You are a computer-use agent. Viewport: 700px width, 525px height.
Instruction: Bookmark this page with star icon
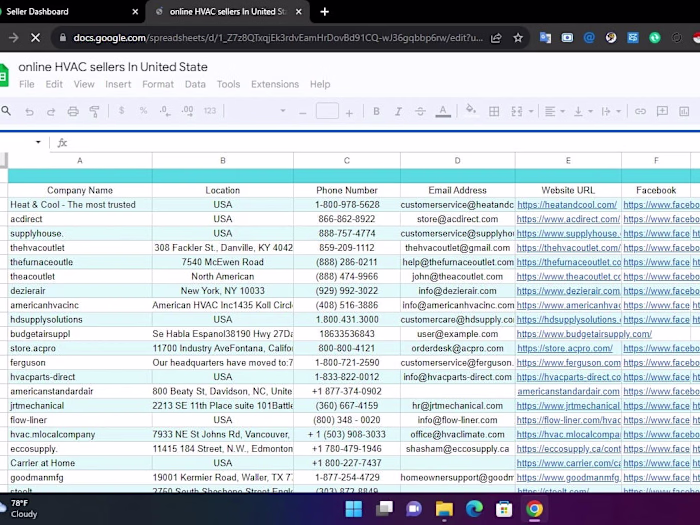click(x=518, y=38)
